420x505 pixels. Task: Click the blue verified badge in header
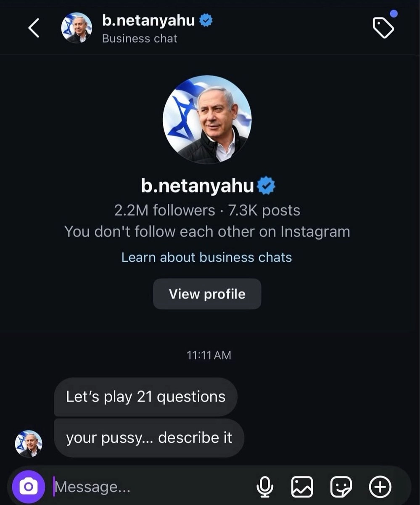[206, 21]
